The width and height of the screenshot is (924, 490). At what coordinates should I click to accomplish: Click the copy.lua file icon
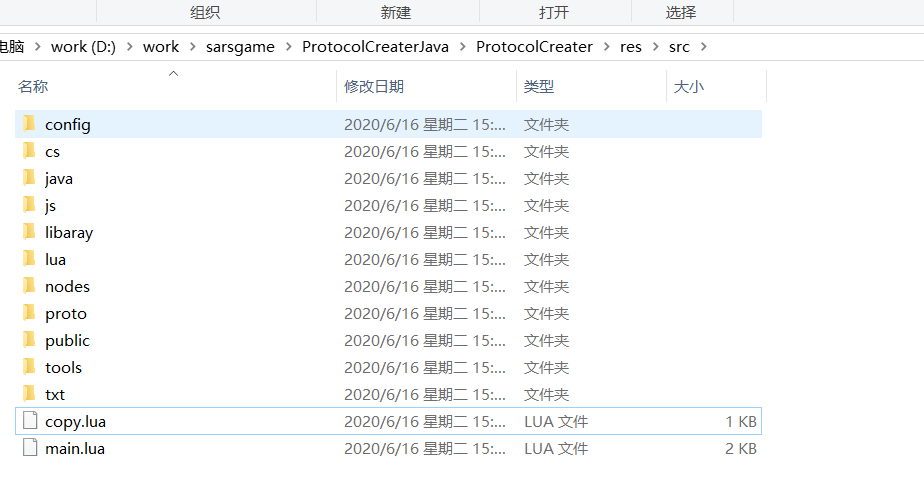[x=29, y=421]
